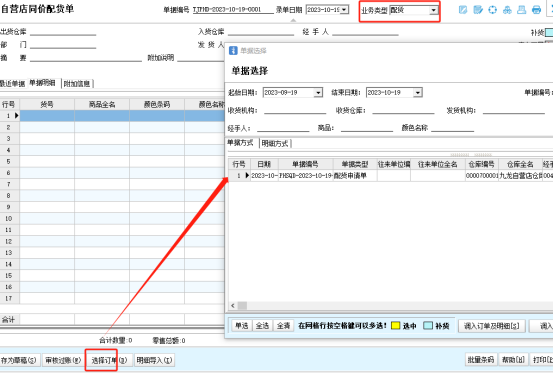
Task: Click the 全选 button in dialog
Action: pyautogui.click(x=262, y=326)
